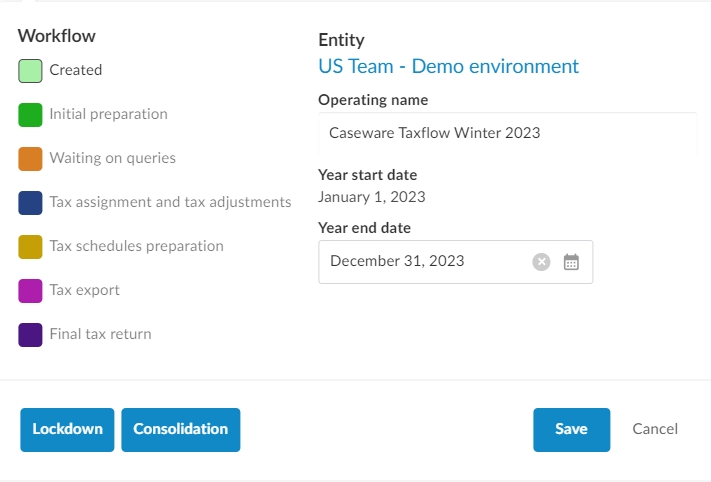Pick the Tax schedules preparation yellow swatch

(30, 246)
